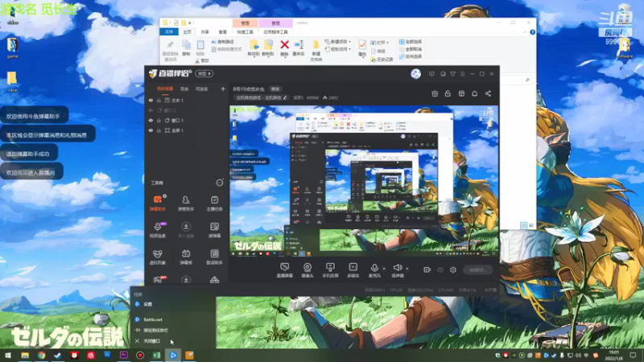Hide the 全屏 1 source with its eye

(x=151, y=130)
